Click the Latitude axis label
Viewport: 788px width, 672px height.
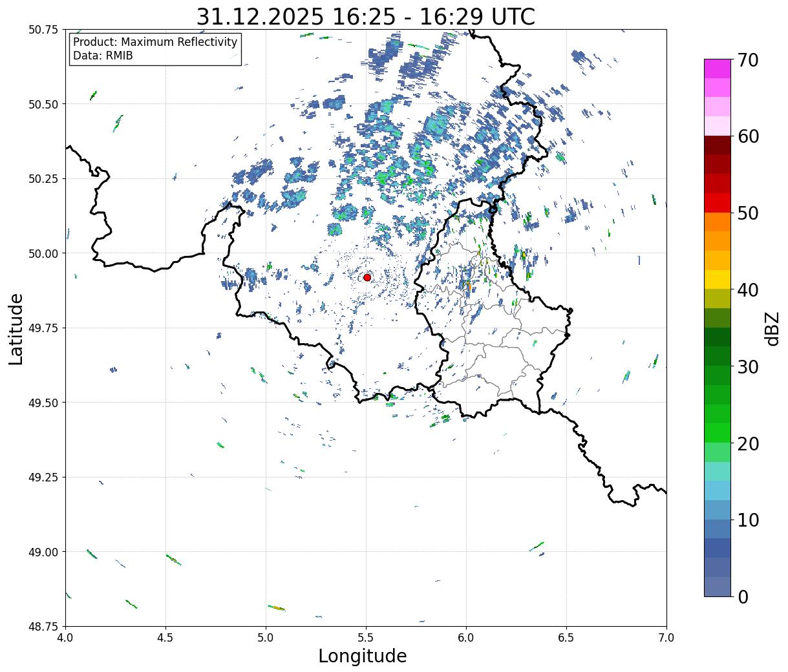(x=16, y=329)
